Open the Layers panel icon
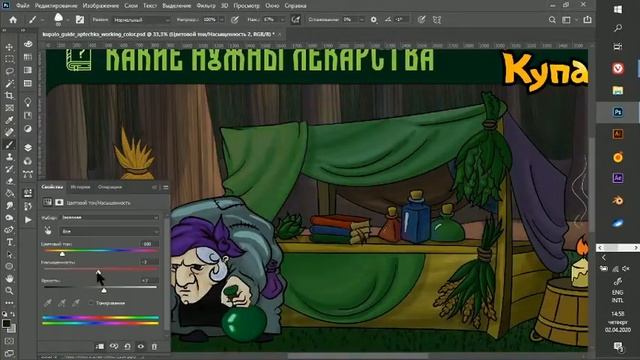The image size is (640, 360). 28,147
